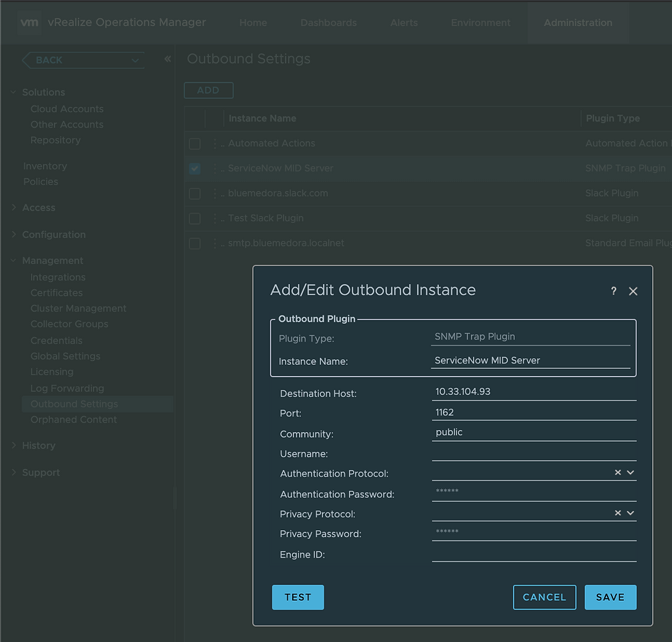Expand the Support tree section

coord(13,473)
